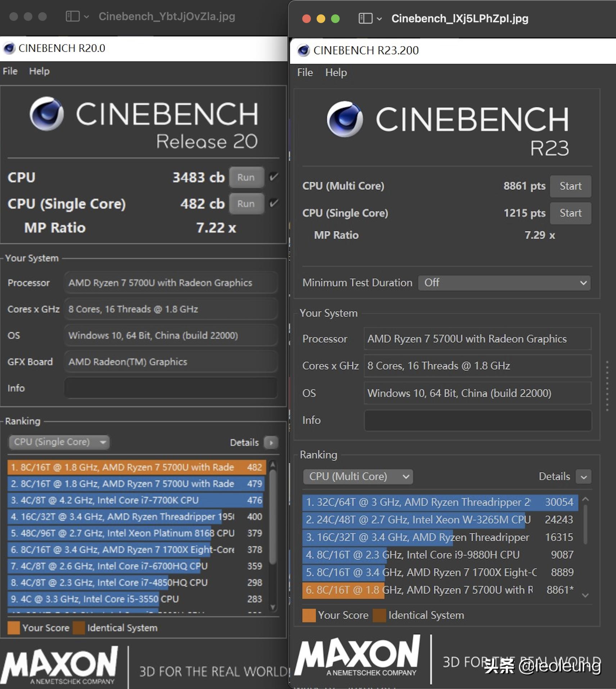Start the CPU (Multi Core) test in R23
Image resolution: width=616 pixels, height=689 pixels.
pos(570,186)
